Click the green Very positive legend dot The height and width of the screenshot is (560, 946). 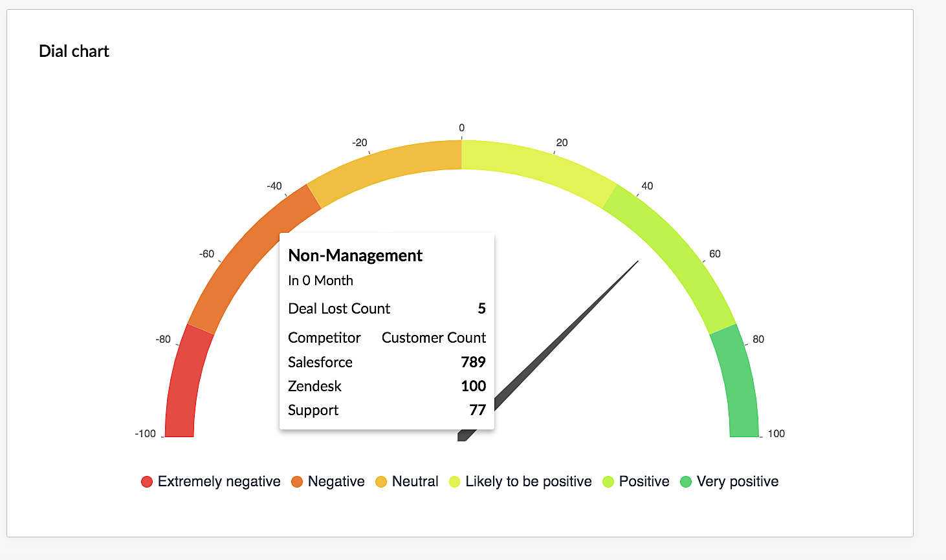pos(686,482)
